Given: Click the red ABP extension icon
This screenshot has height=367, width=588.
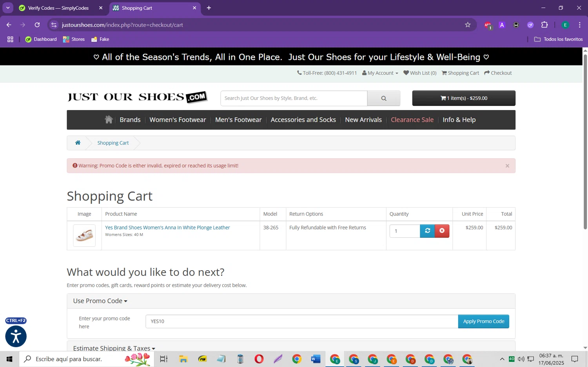Looking at the screenshot, I should pyautogui.click(x=488, y=25).
